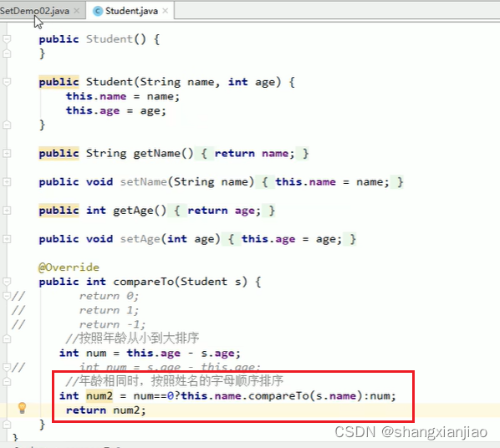Click the comment '//按照年龄从小到大排序'
500x448 pixels.
pyautogui.click(x=132, y=338)
